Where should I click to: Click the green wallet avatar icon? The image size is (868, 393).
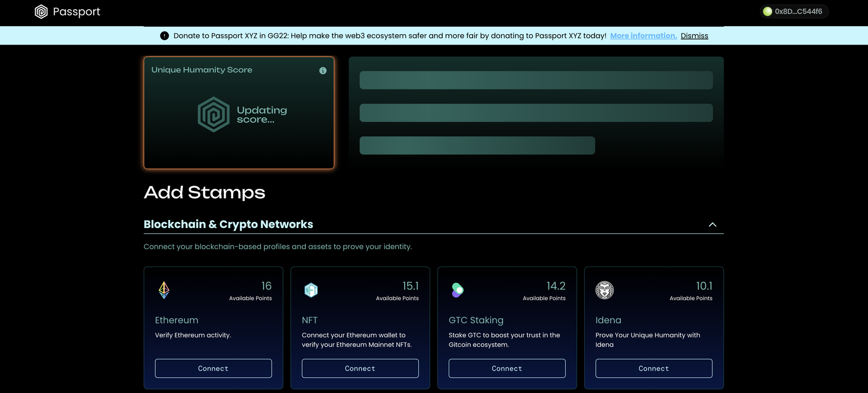tap(768, 11)
